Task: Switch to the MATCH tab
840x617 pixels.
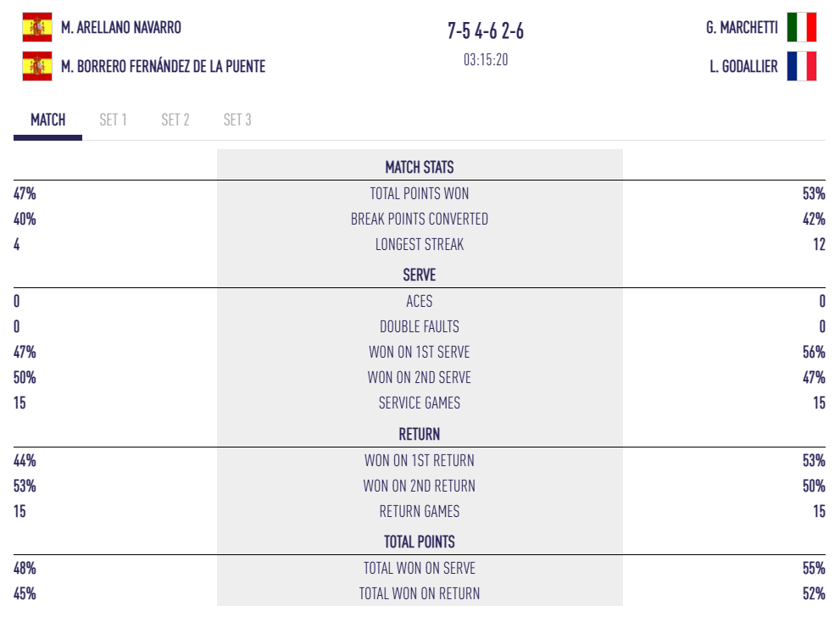Action: click(47, 120)
